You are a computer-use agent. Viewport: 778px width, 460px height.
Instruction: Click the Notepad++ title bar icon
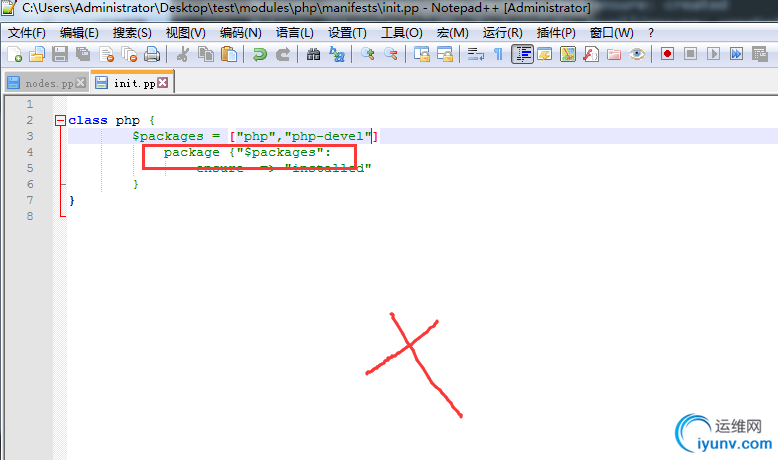[x=9, y=8]
